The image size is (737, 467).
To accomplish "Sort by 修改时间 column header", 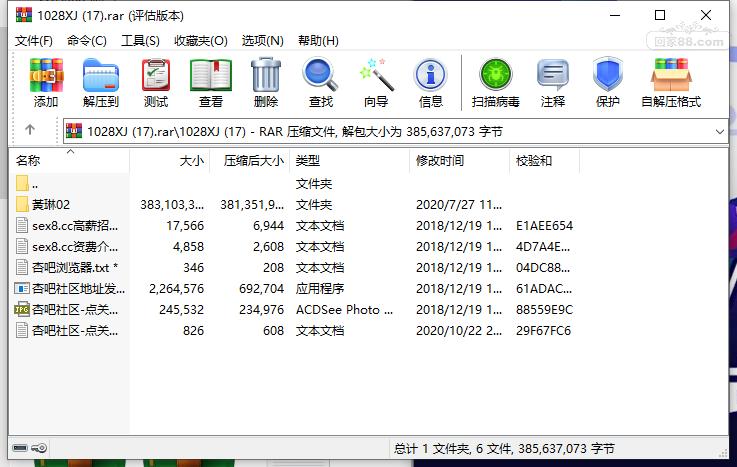I will pos(460,161).
